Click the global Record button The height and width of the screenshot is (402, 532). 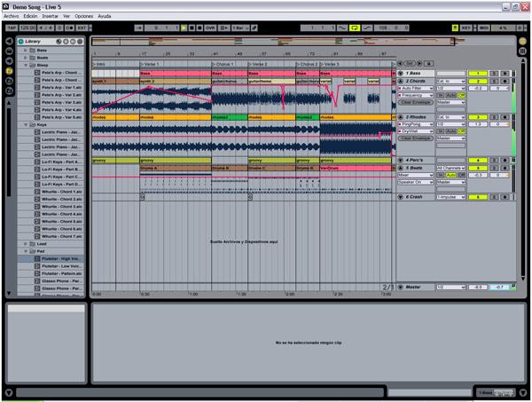tap(199, 28)
